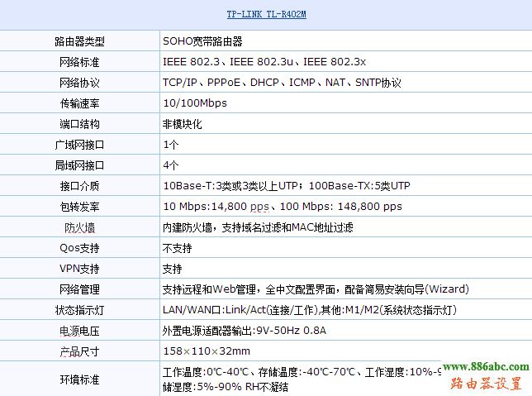Click the Qos支持 label

[80, 248]
